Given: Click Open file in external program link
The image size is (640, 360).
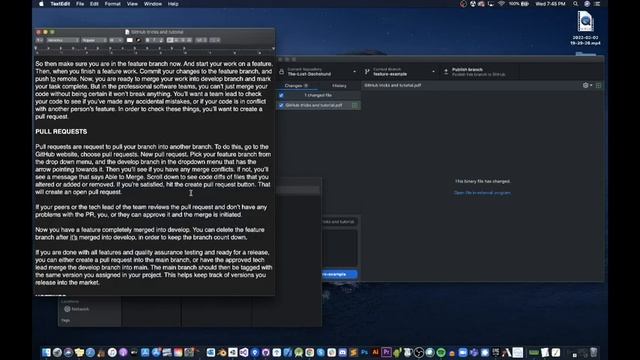Looking at the screenshot, I should coord(482,193).
